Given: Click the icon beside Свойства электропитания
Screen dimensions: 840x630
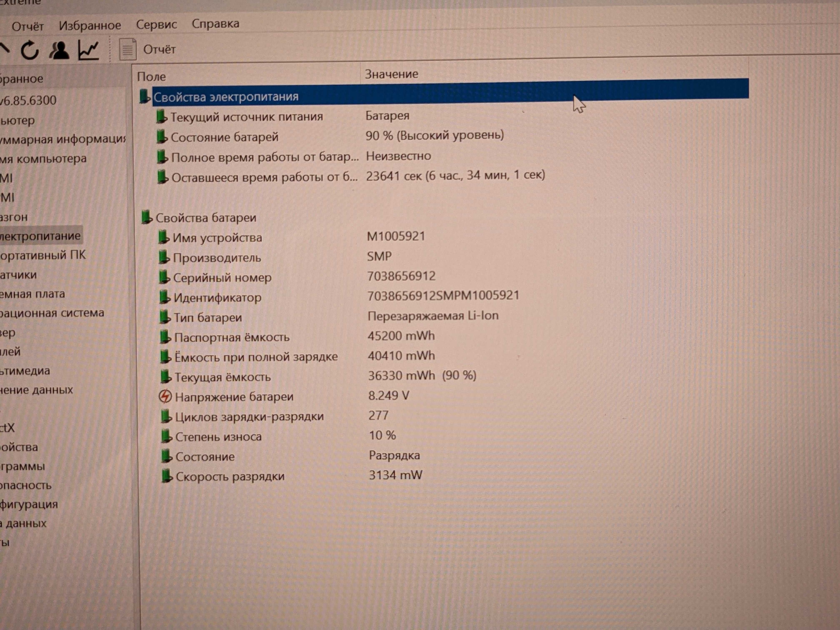Looking at the screenshot, I should coord(145,96).
